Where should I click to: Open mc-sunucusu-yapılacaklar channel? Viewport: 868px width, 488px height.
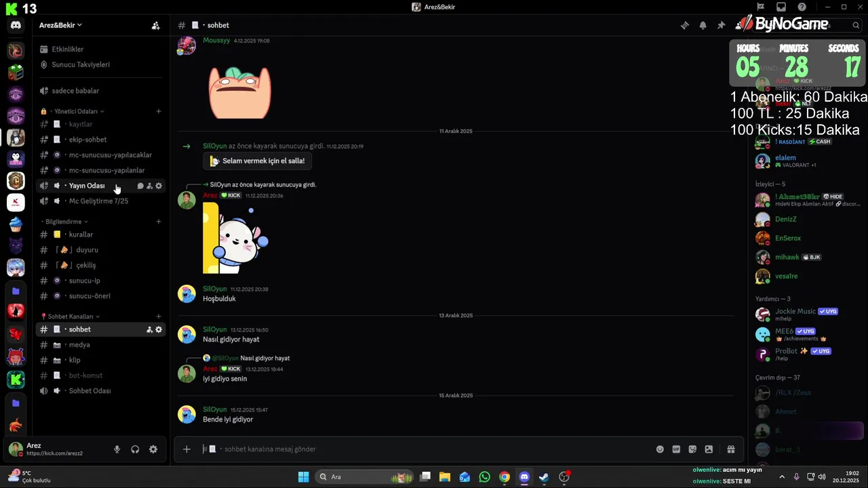point(101,155)
